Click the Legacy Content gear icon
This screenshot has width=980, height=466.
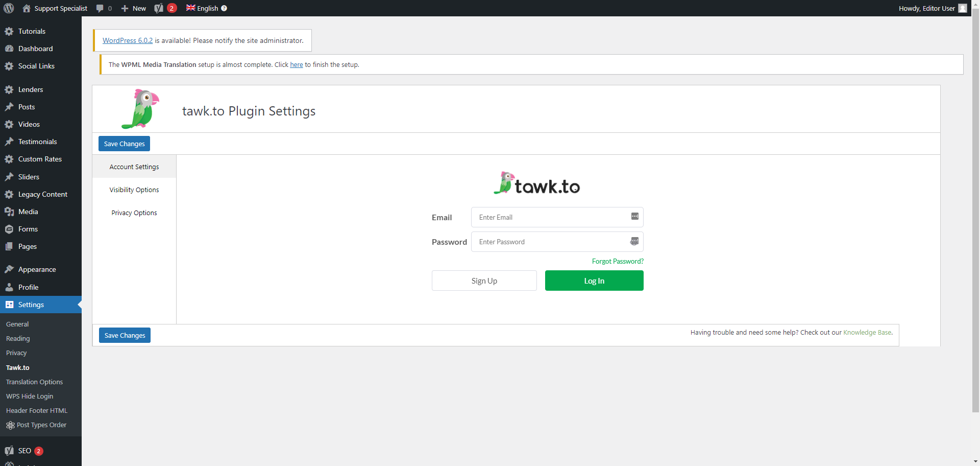(x=9, y=194)
